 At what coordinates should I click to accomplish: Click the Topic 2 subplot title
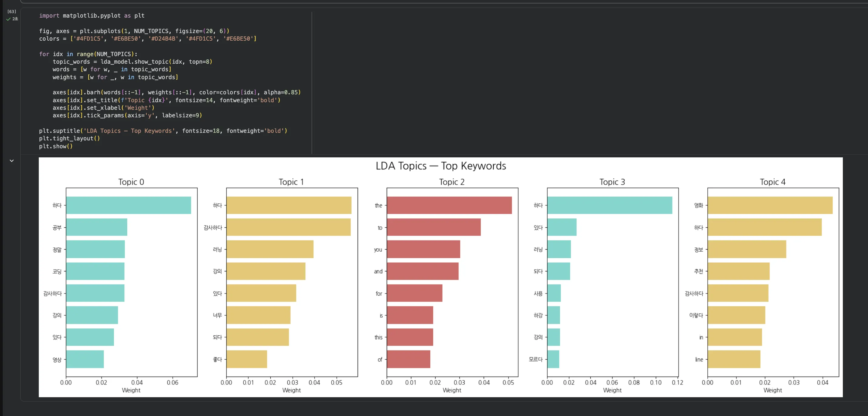tap(452, 182)
